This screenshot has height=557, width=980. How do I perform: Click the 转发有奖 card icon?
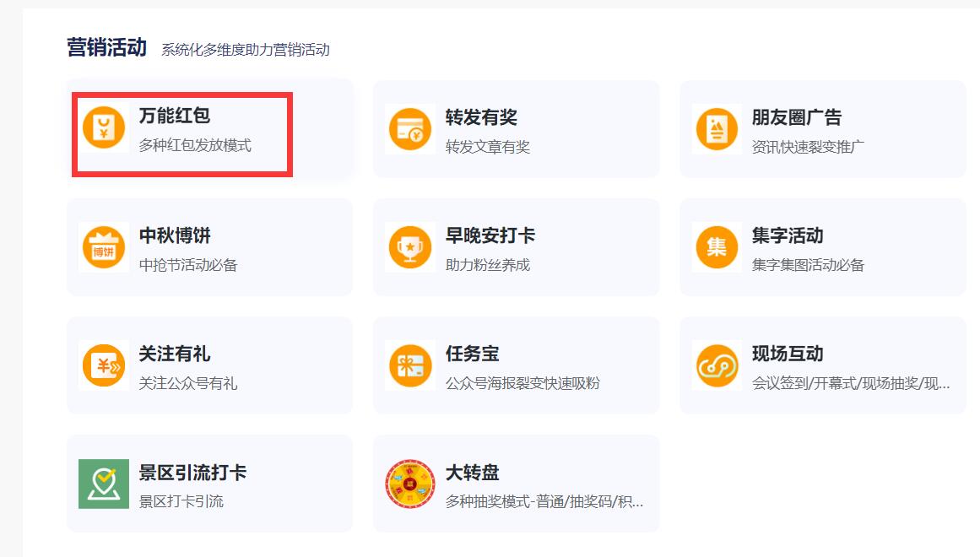[410, 129]
